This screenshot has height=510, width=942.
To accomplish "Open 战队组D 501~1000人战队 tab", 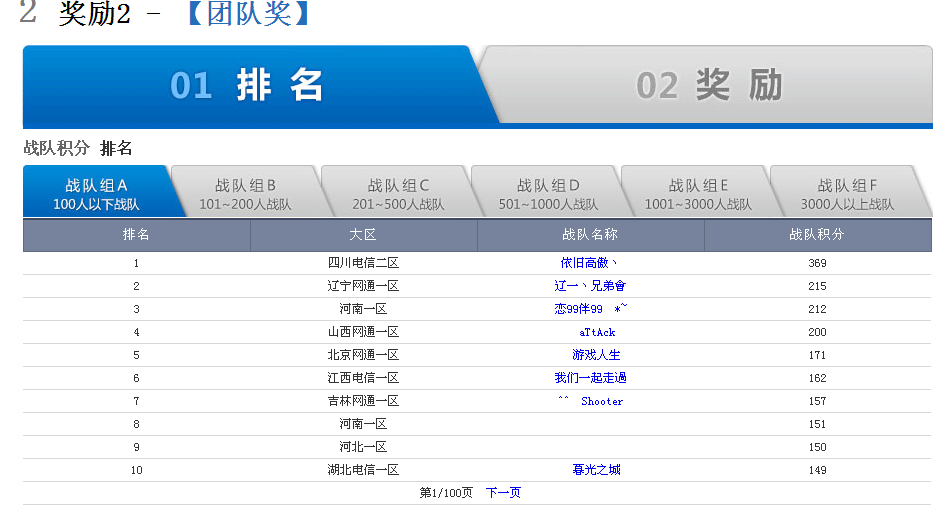I will tap(548, 194).
